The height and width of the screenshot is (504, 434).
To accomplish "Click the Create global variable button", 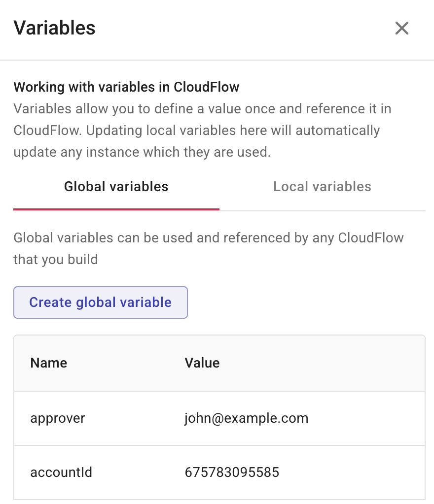I will [100, 302].
